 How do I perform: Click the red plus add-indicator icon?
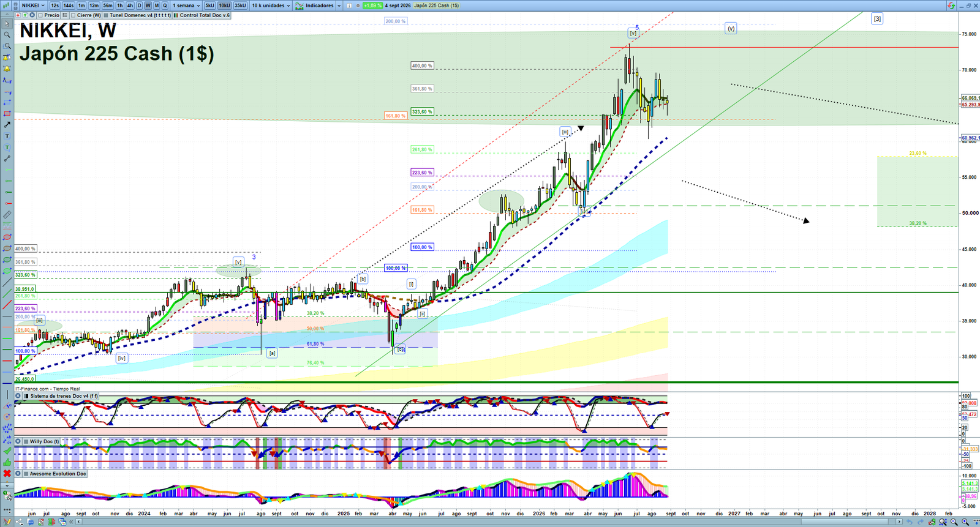(x=18, y=15)
